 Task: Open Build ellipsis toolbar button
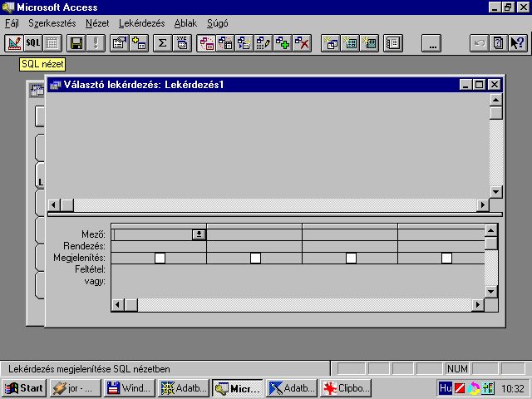point(431,43)
